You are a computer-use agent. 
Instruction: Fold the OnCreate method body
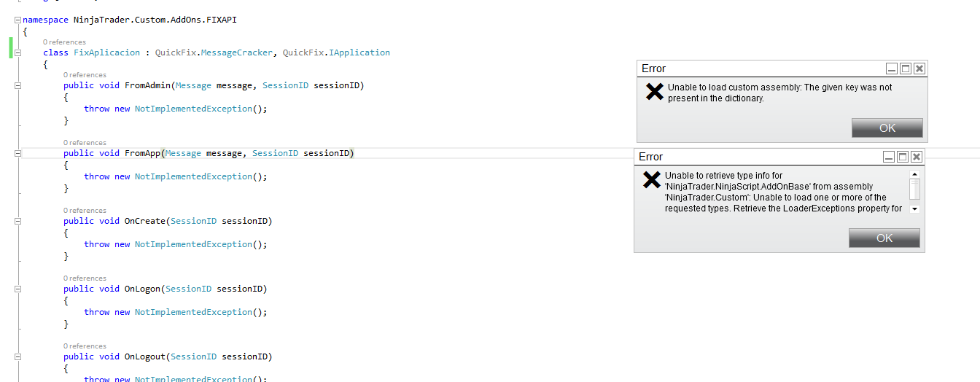[x=17, y=221]
